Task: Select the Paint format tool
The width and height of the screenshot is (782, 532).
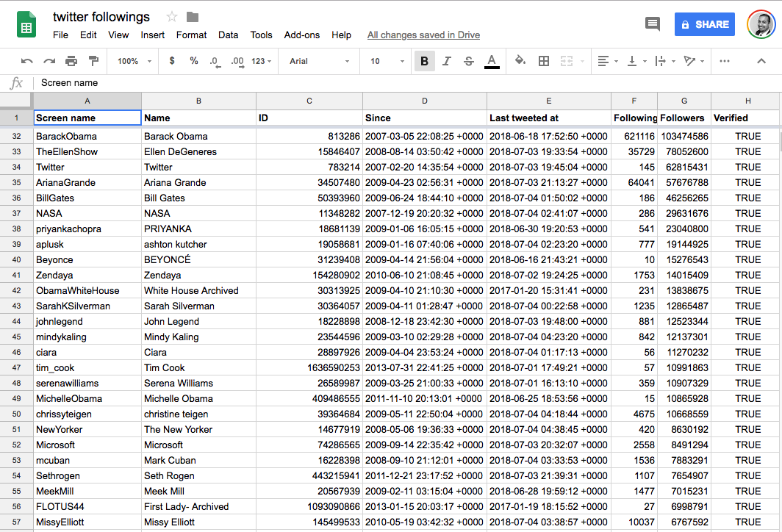Action: [x=93, y=61]
